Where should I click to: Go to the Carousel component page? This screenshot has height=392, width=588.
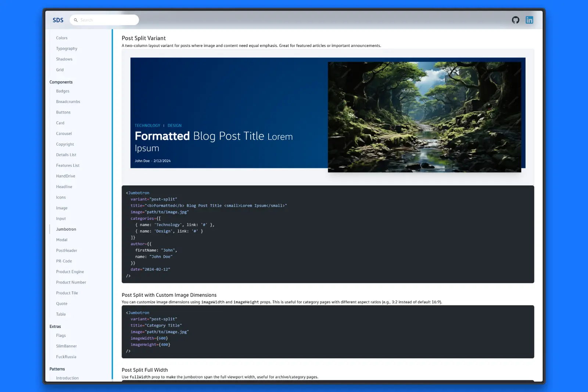64,133
